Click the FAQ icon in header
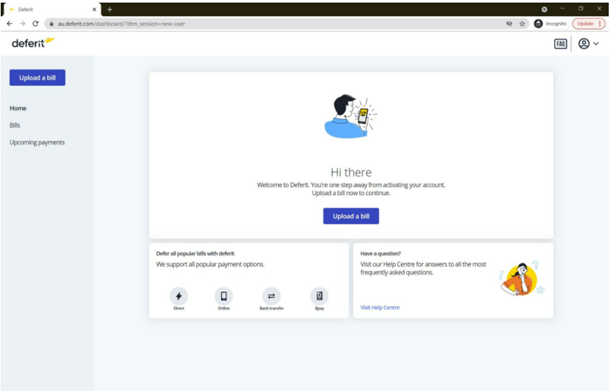Screen dimensions: 612x391 (x=560, y=44)
